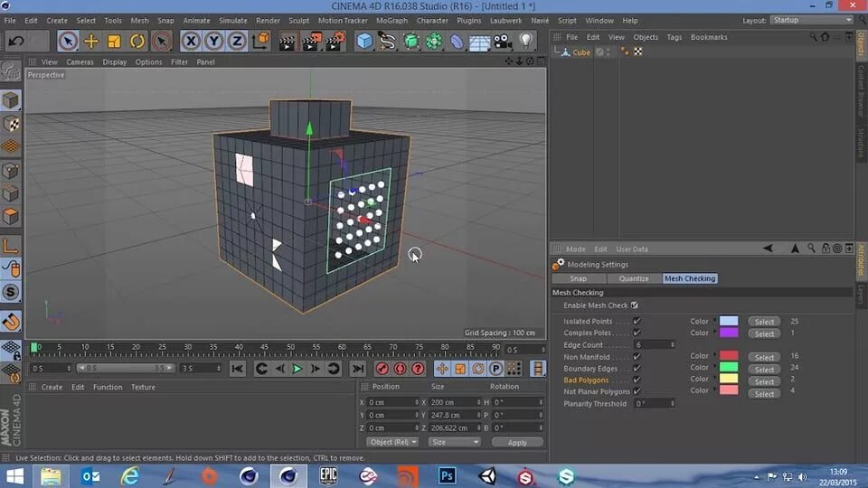Image resolution: width=868 pixels, height=488 pixels.
Task: Click the Undo arrow icon
Action: click(16, 41)
